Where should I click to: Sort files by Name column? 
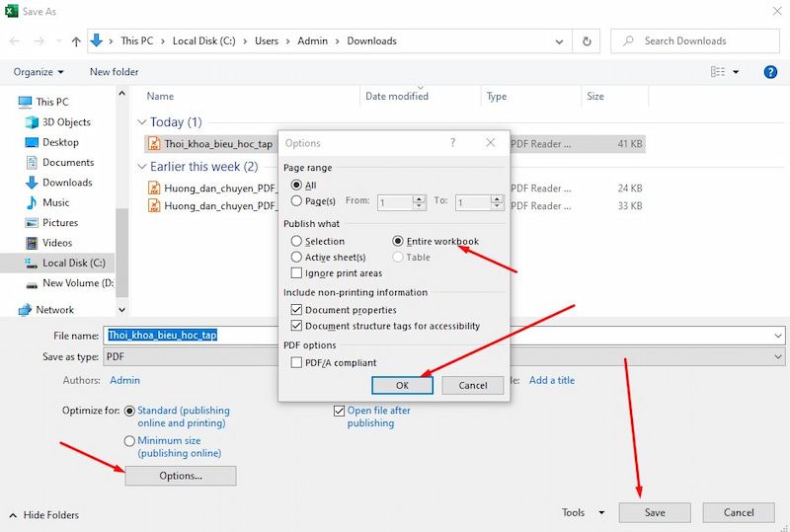pos(160,96)
